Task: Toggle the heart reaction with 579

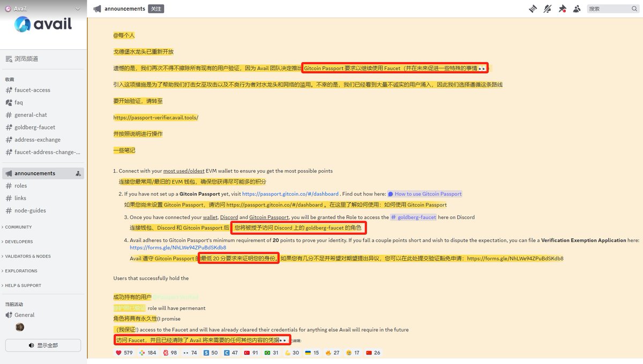Action: coord(124,353)
